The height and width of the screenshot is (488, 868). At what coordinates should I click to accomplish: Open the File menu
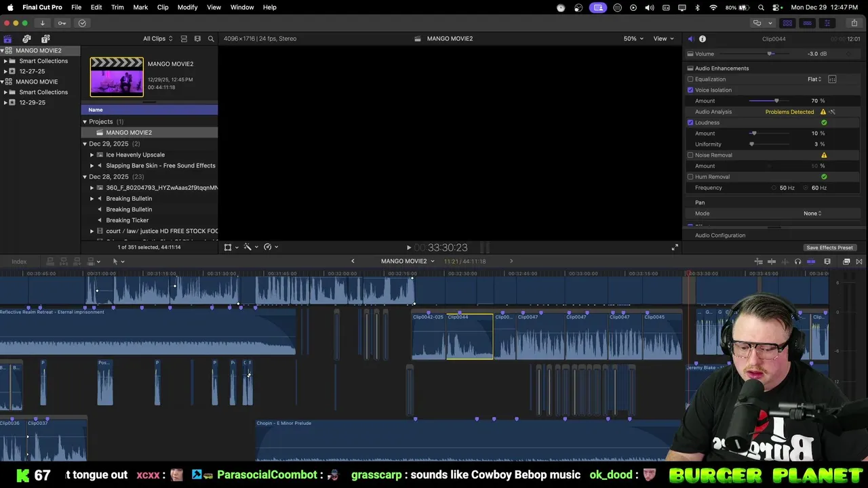(x=77, y=7)
